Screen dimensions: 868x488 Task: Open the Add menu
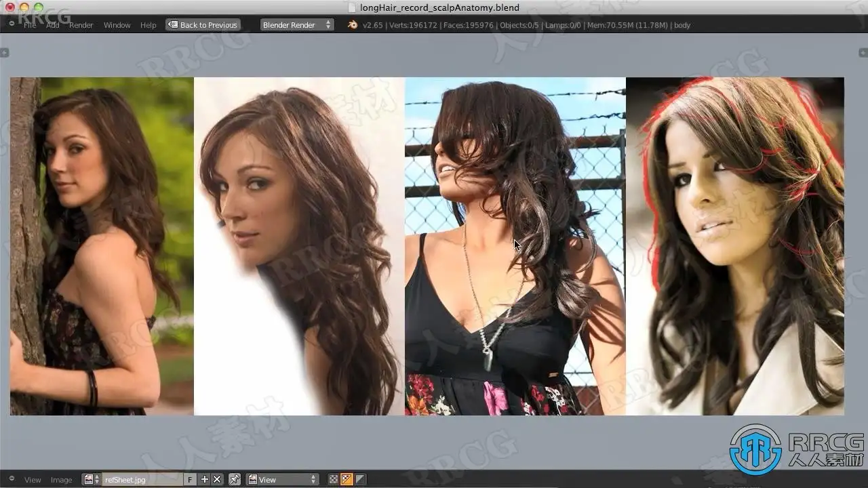point(52,25)
